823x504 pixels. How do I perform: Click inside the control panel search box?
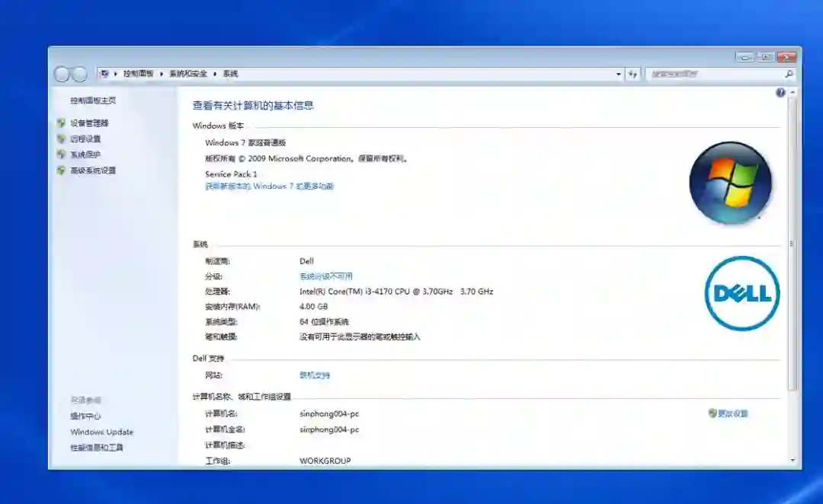tap(716, 74)
